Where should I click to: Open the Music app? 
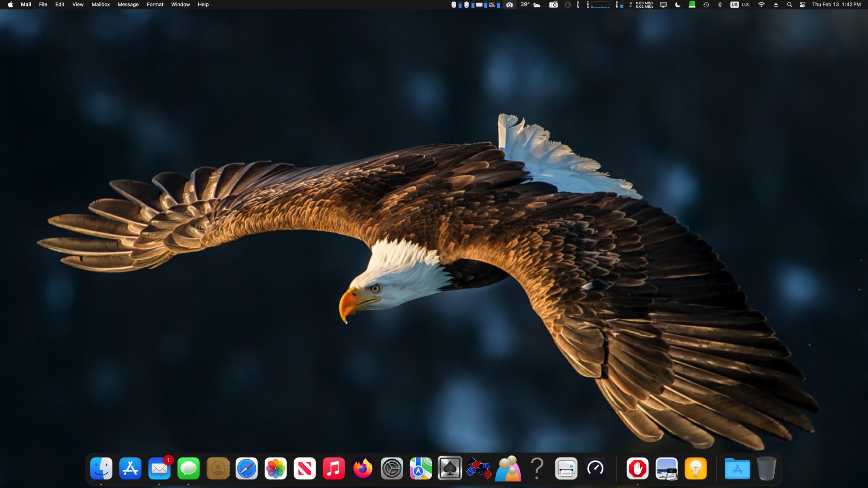tap(334, 468)
